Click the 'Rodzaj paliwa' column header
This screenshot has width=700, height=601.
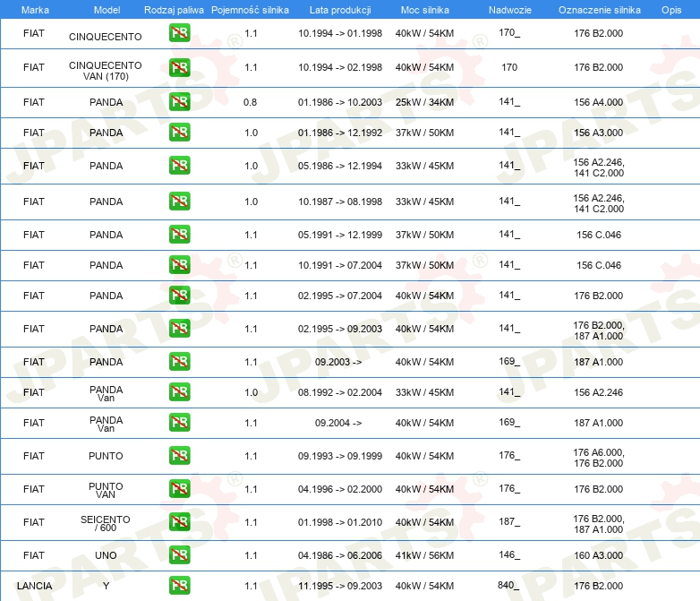pyautogui.click(x=174, y=10)
